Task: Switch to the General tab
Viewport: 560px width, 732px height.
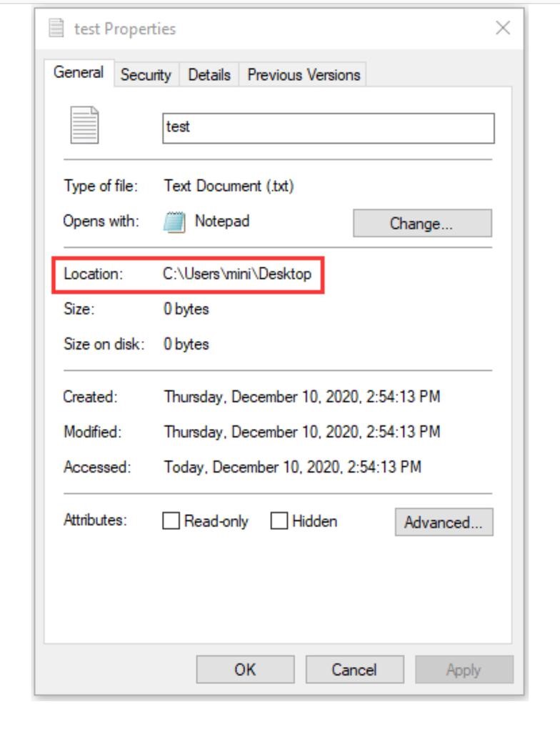Action: click(x=79, y=73)
